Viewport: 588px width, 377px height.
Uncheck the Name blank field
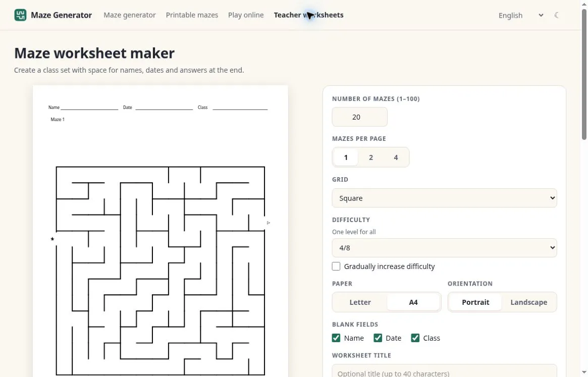click(x=336, y=338)
